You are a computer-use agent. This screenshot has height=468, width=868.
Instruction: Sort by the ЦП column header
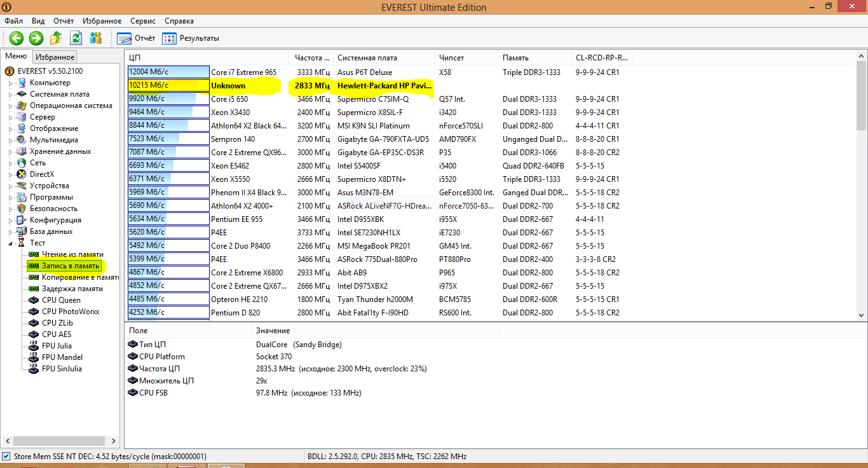(208, 58)
